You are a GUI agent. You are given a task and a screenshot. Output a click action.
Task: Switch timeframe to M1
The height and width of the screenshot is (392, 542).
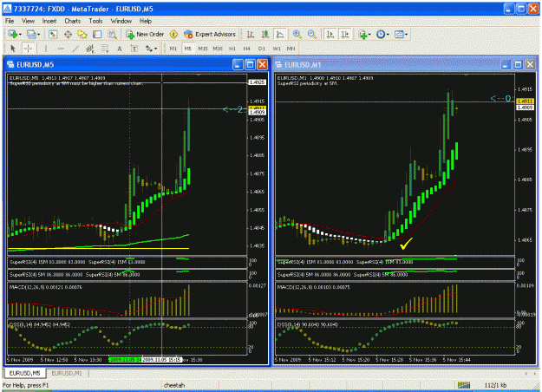point(173,49)
